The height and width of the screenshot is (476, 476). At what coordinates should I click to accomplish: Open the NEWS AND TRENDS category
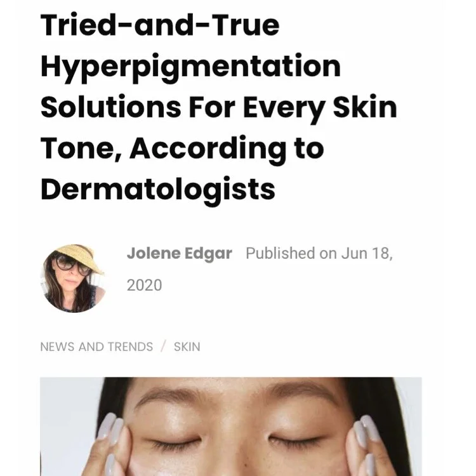tap(96, 347)
